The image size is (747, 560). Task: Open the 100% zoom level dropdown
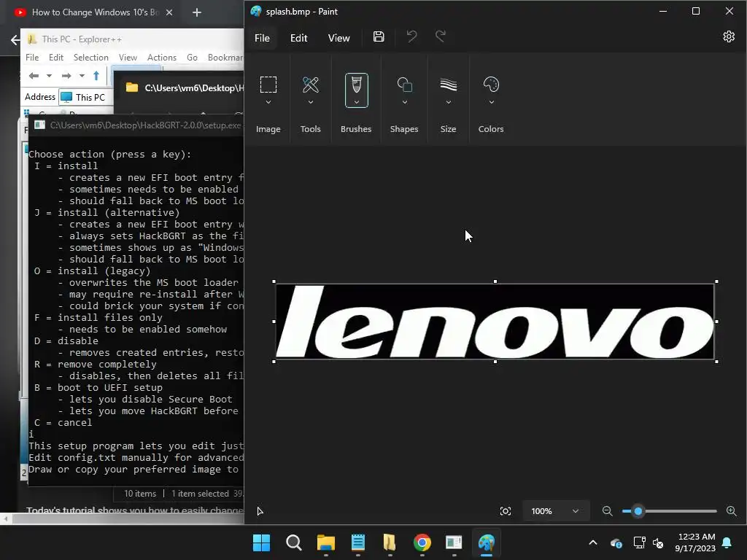555,511
